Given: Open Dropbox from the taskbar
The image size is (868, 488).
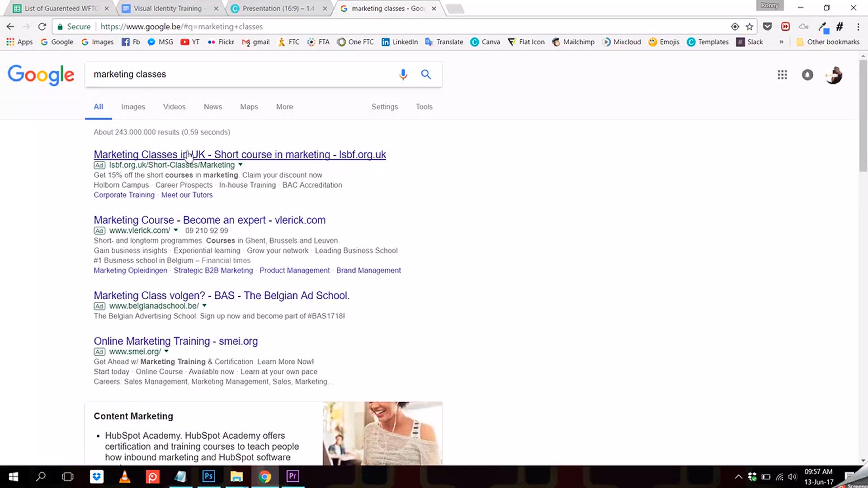Looking at the screenshot, I should (x=96, y=476).
